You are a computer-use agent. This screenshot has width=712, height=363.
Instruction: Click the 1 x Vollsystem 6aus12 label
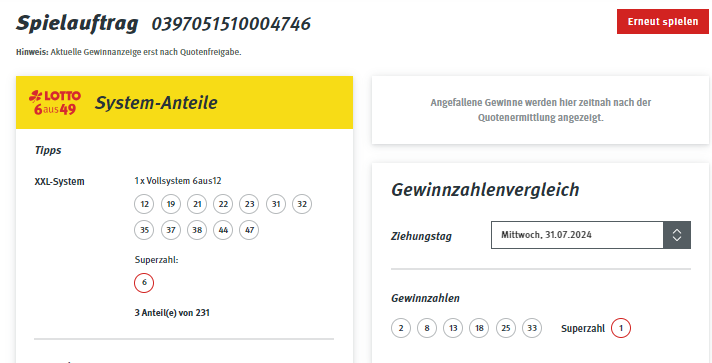point(178,181)
